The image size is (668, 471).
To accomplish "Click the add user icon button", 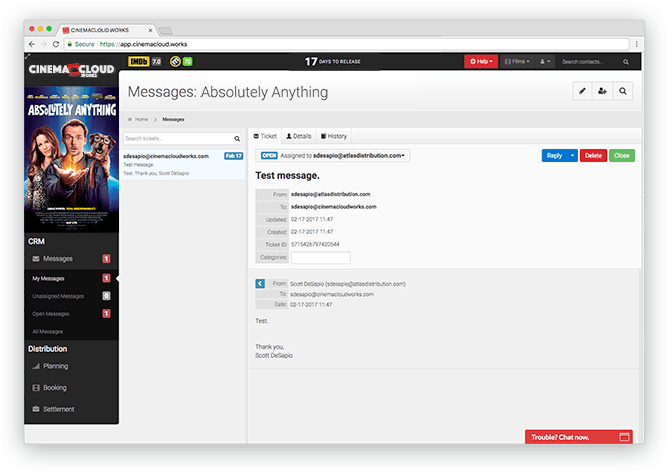I will coord(602,91).
